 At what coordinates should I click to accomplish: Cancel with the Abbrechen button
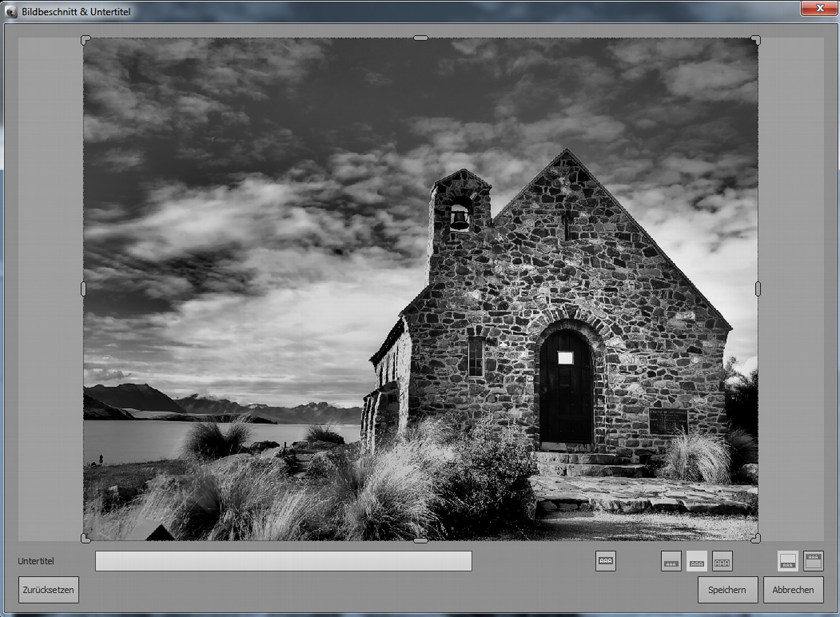[x=793, y=590]
